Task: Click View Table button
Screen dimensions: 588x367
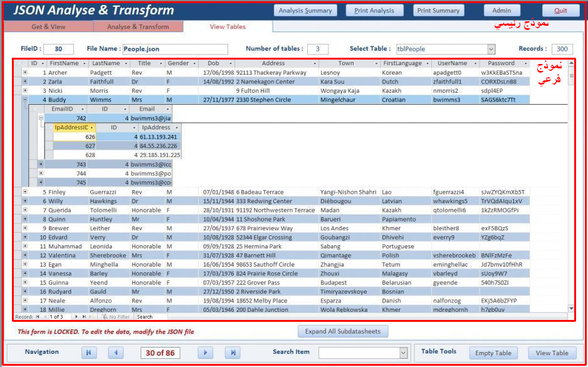Action: click(552, 353)
